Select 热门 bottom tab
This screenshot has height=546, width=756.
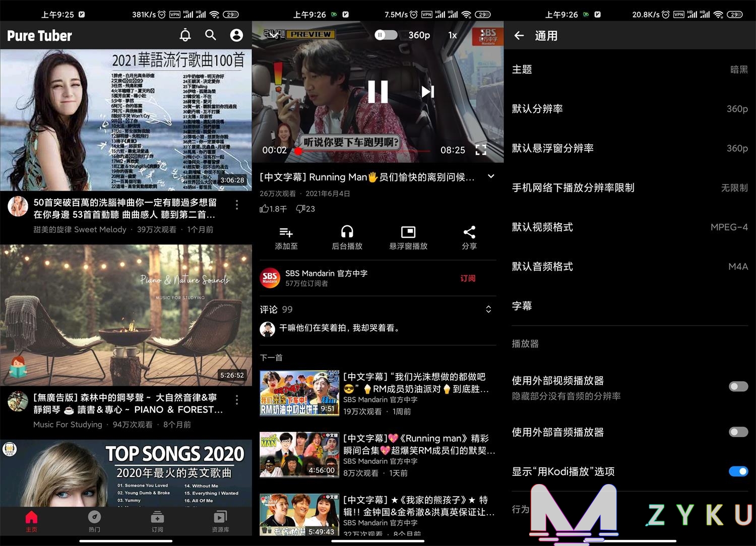[94, 521]
